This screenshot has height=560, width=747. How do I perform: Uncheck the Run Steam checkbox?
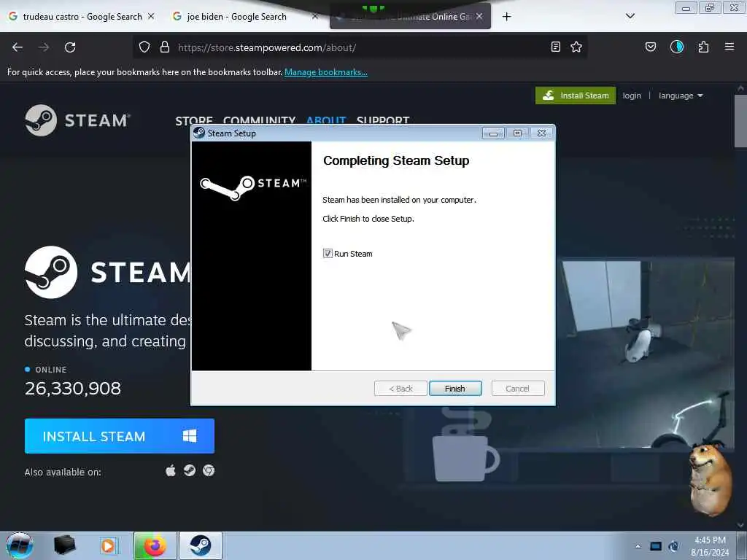click(x=328, y=253)
